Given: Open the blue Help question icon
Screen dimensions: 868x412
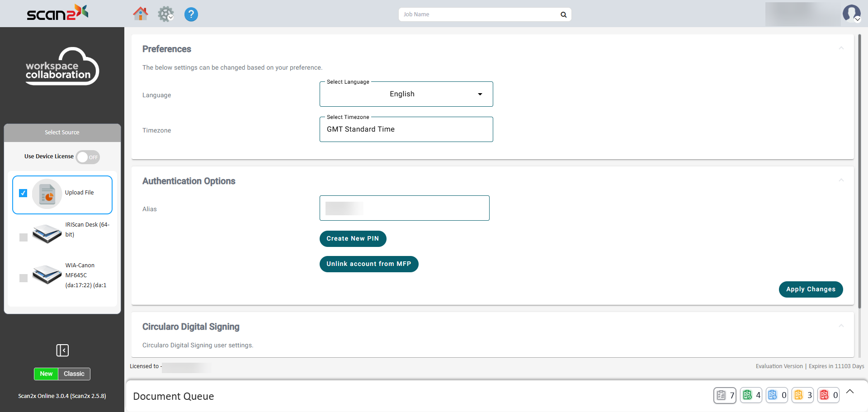Looking at the screenshot, I should 191,14.
